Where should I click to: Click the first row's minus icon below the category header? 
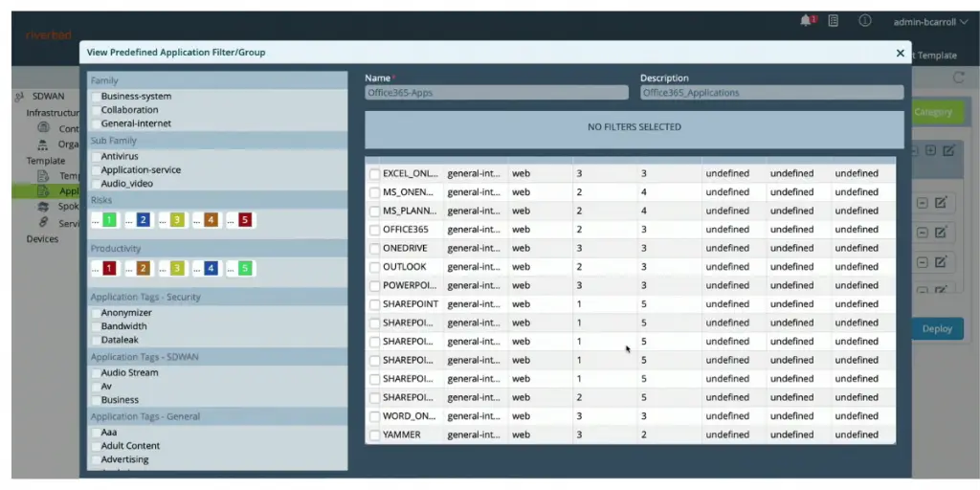point(922,203)
